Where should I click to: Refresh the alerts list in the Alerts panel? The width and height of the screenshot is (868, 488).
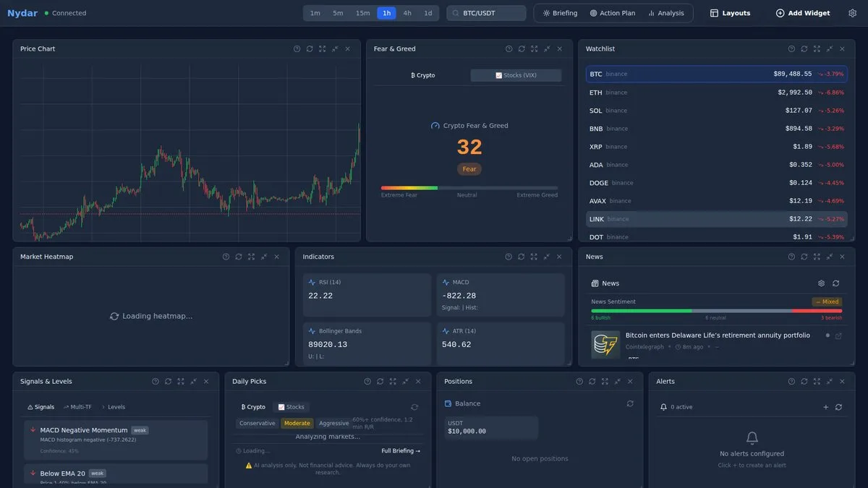tap(838, 407)
